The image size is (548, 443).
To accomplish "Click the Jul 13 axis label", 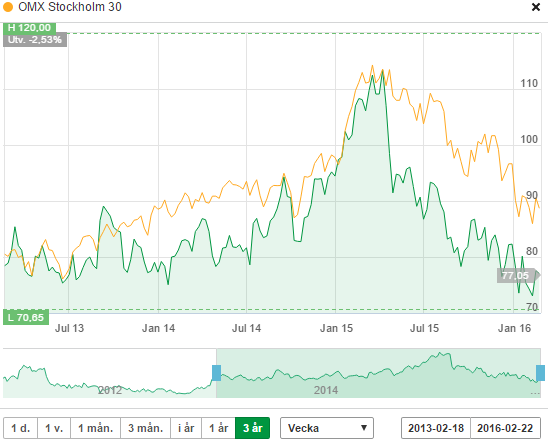I will [x=70, y=328].
